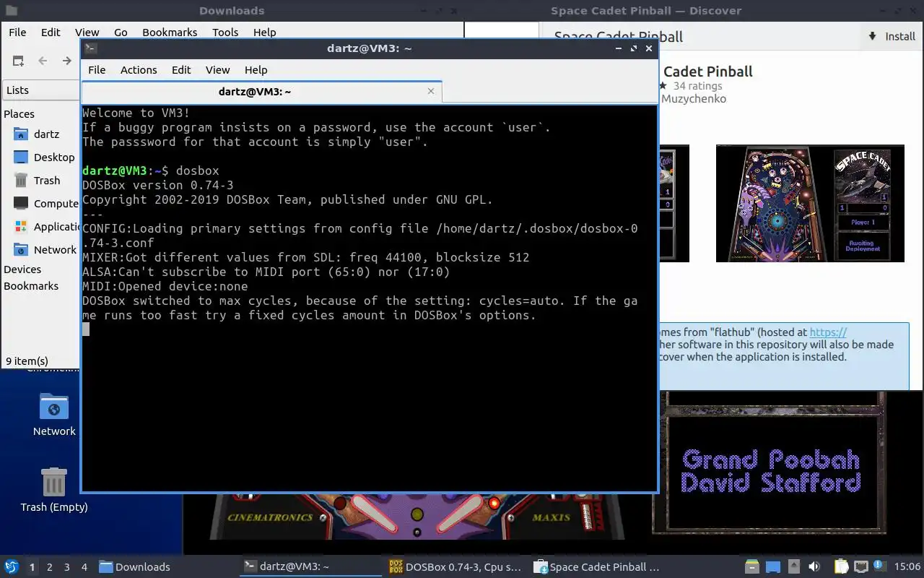Open the wired network tray icon

[861, 567]
